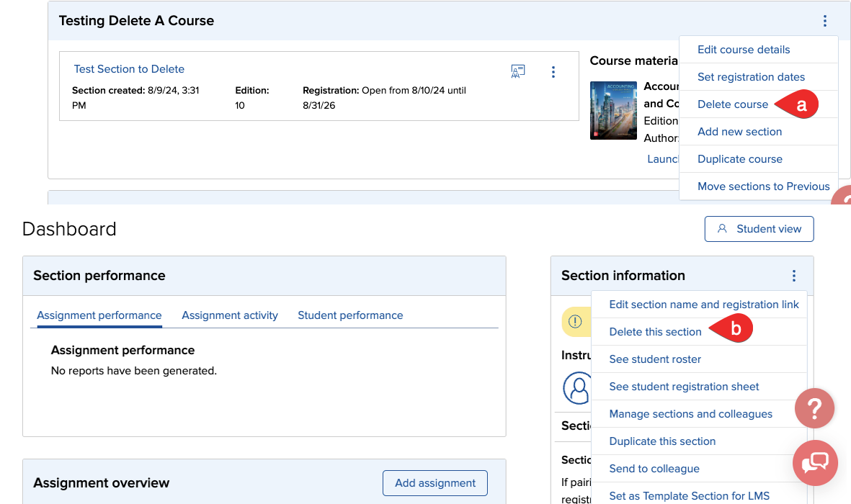Click the section instructor view icon
Screen dimensions: 851x504
pos(517,71)
